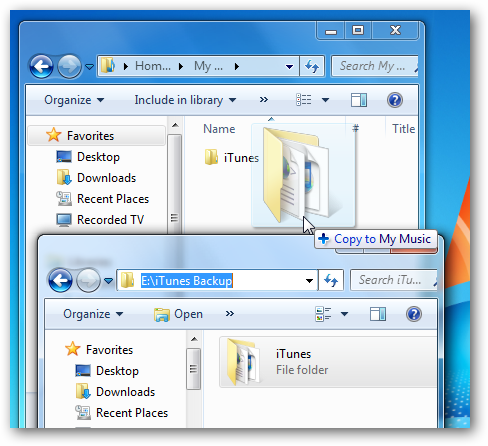The image size is (488, 446).
Task: Click the forward arrow in My Music window
Action: [69, 66]
